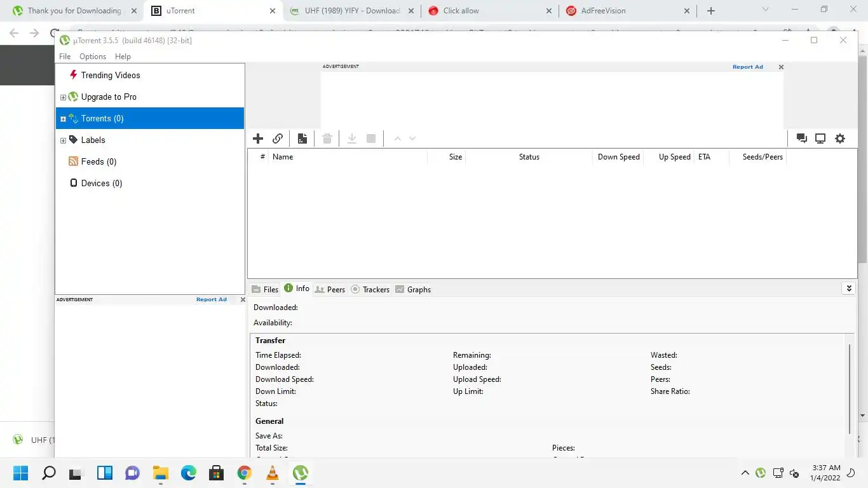Image resolution: width=868 pixels, height=488 pixels.
Task: Show hidden system tray icons
Action: click(745, 473)
